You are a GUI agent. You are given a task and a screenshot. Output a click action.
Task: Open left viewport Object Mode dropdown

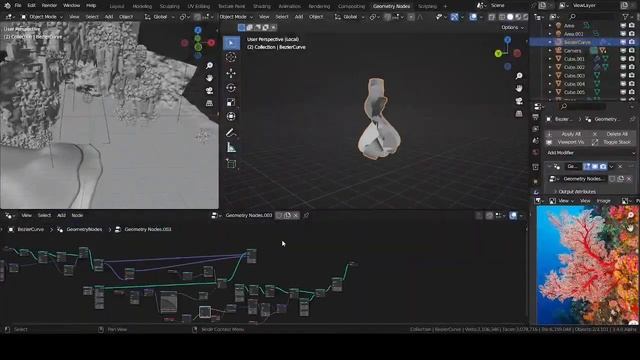(42, 17)
